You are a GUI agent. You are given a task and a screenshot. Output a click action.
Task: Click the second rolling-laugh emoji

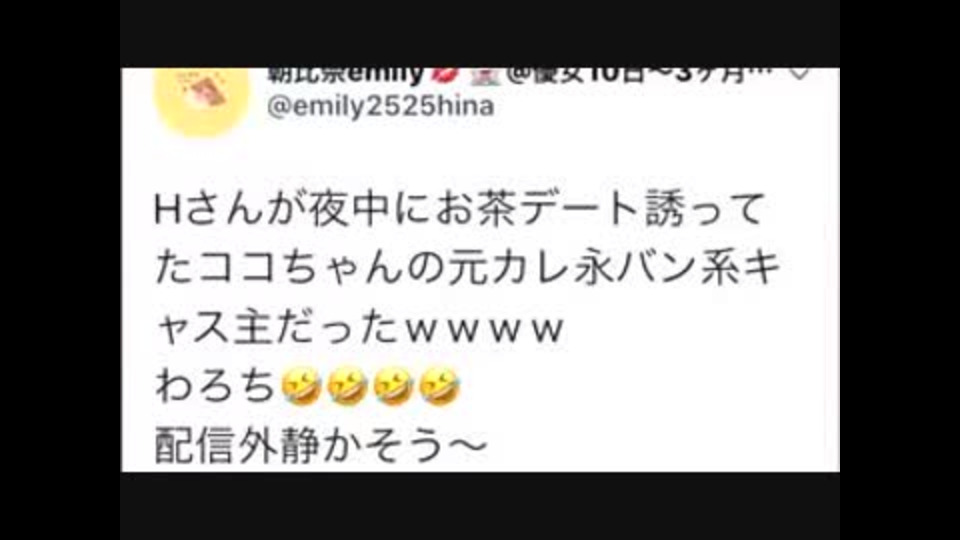[x=347, y=388]
